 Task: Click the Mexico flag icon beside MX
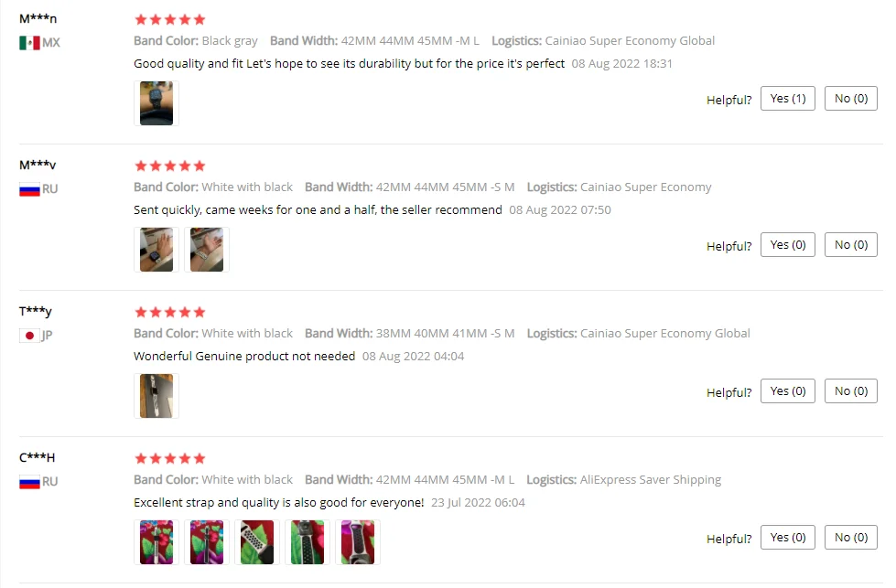[29, 43]
